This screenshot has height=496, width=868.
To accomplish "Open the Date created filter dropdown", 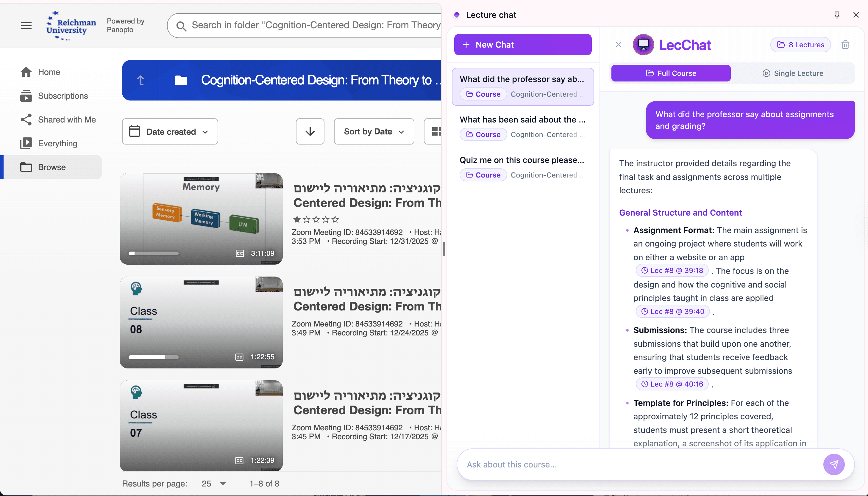I will click(x=170, y=131).
